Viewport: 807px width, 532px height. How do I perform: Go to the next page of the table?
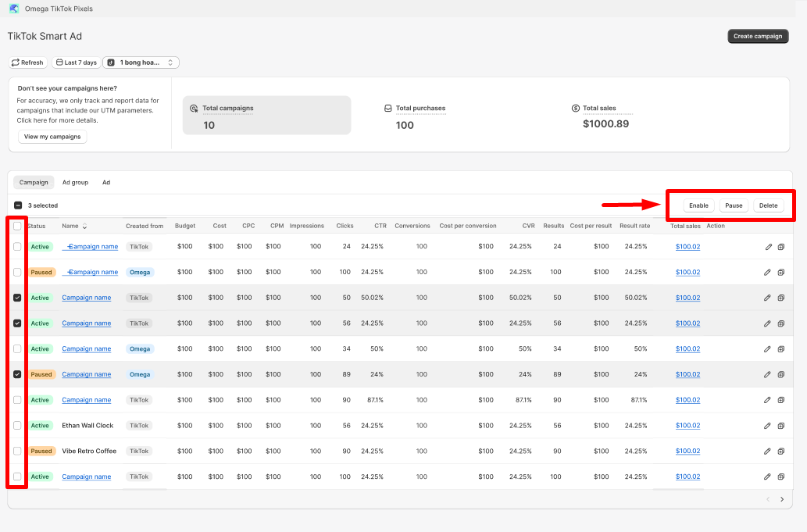coord(782,499)
